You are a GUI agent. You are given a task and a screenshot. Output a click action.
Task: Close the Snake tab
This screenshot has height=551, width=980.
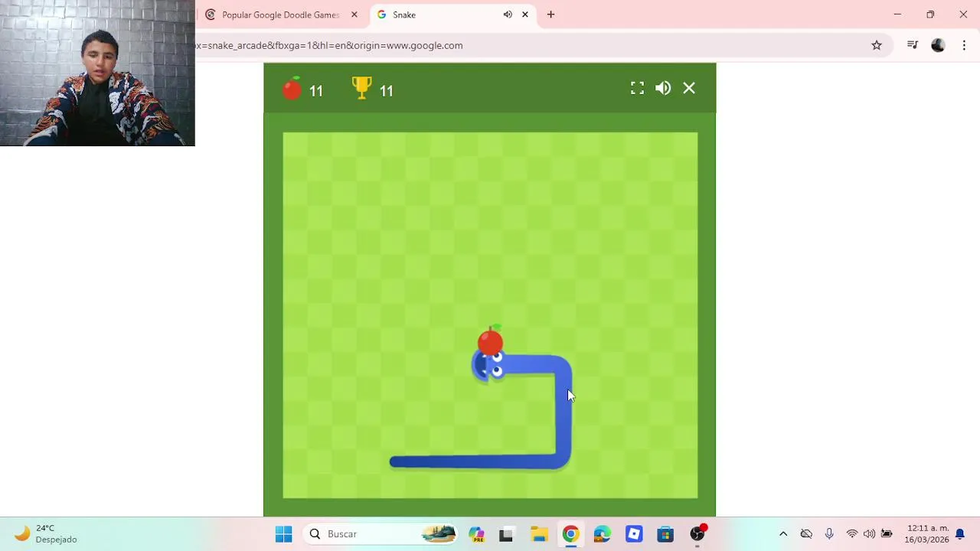tap(525, 15)
